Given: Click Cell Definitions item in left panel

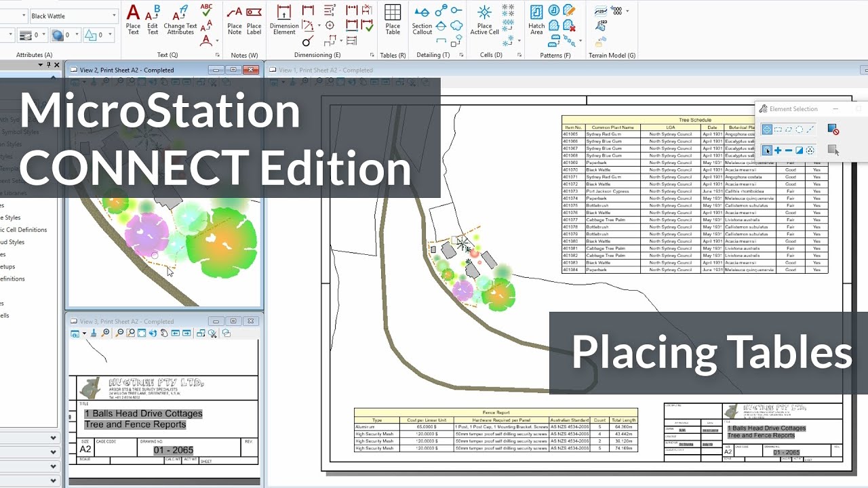Looking at the screenshot, I should (23, 230).
